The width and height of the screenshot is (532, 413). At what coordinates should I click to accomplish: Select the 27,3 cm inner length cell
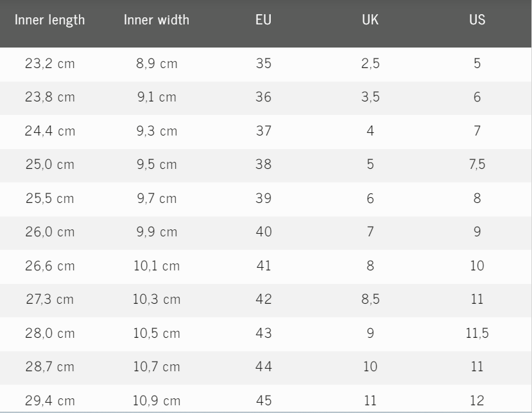50,299
